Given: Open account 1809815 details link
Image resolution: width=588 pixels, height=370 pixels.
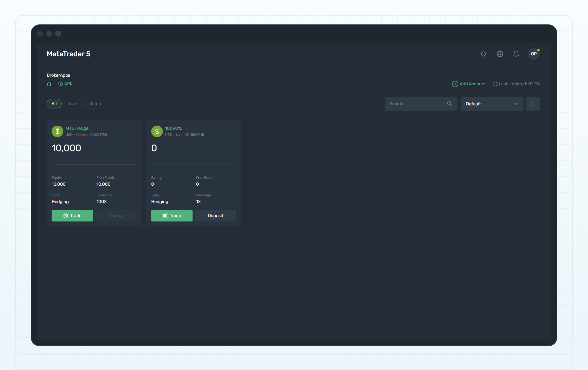Looking at the screenshot, I should 174,128.
